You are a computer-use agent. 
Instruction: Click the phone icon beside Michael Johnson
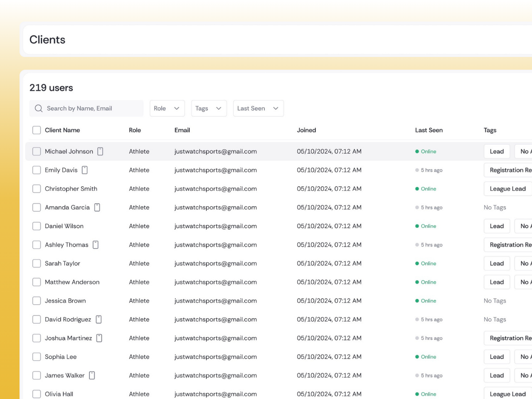pyautogui.click(x=100, y=151)
